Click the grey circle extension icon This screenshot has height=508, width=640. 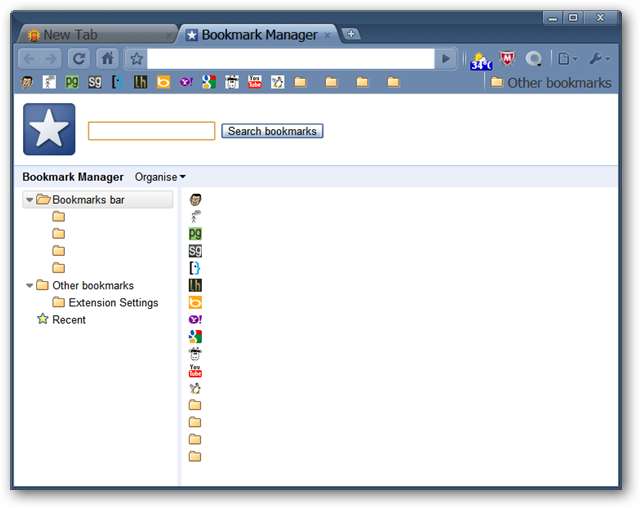click(x=533, y=59)
